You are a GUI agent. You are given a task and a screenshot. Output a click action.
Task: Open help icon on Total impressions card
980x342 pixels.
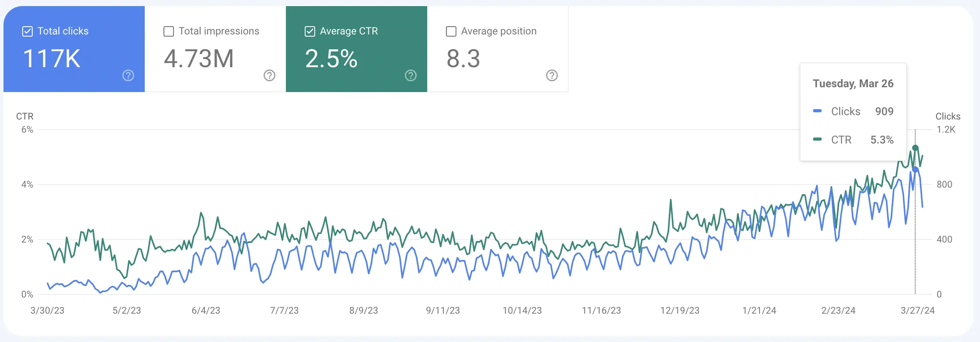pyautogui.click(x=269, y=75)
